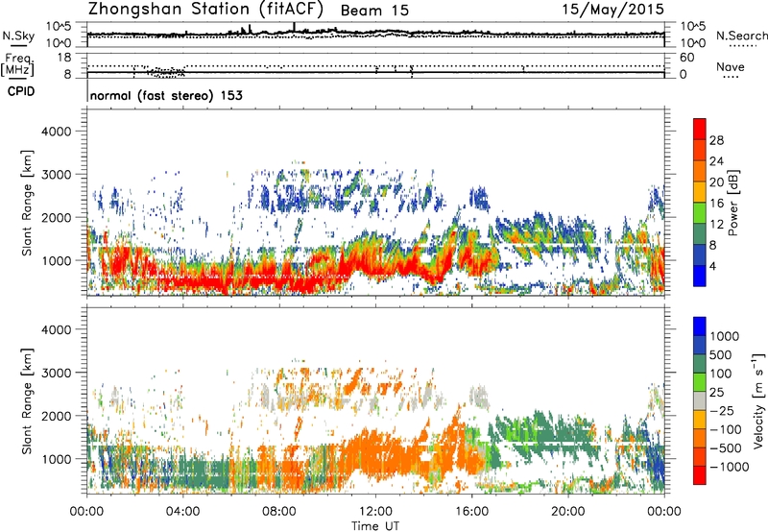
Task: Click the "20" Power colorbar tick
Action: (716, 182)
